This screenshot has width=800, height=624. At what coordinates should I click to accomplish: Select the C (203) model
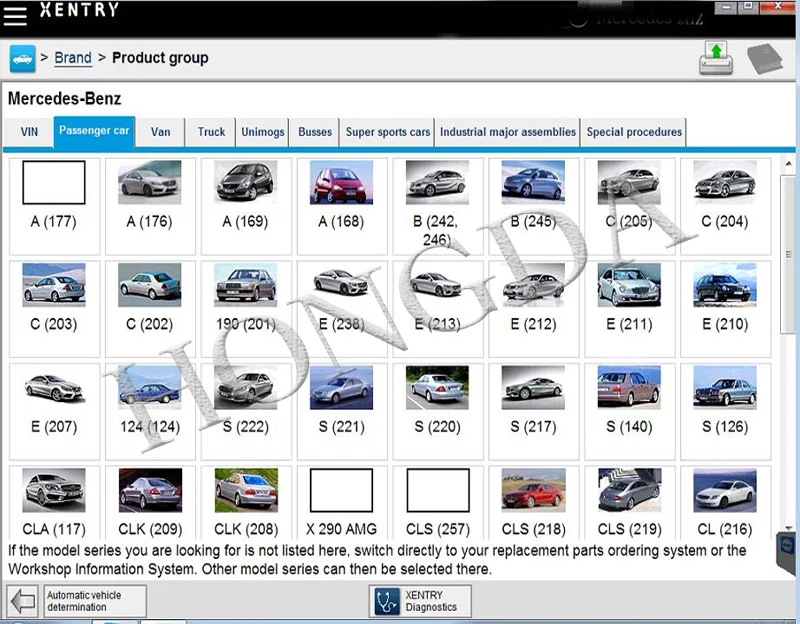54,309
